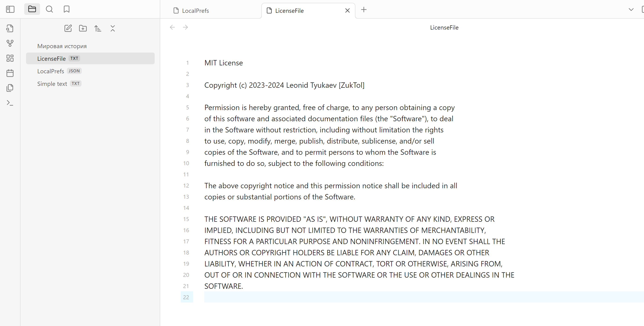Add a new tab
This screenshot has width=644, height=326.
tap(364, 10)
